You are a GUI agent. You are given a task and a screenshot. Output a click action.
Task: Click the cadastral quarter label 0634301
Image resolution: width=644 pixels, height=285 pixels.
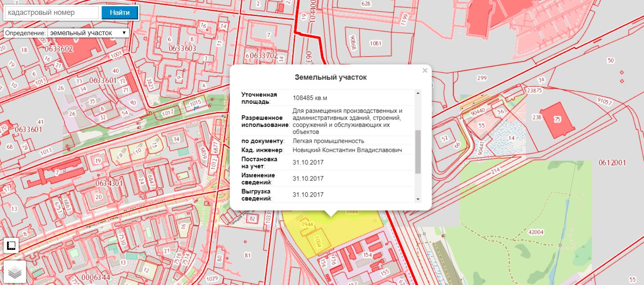[109, 183]
